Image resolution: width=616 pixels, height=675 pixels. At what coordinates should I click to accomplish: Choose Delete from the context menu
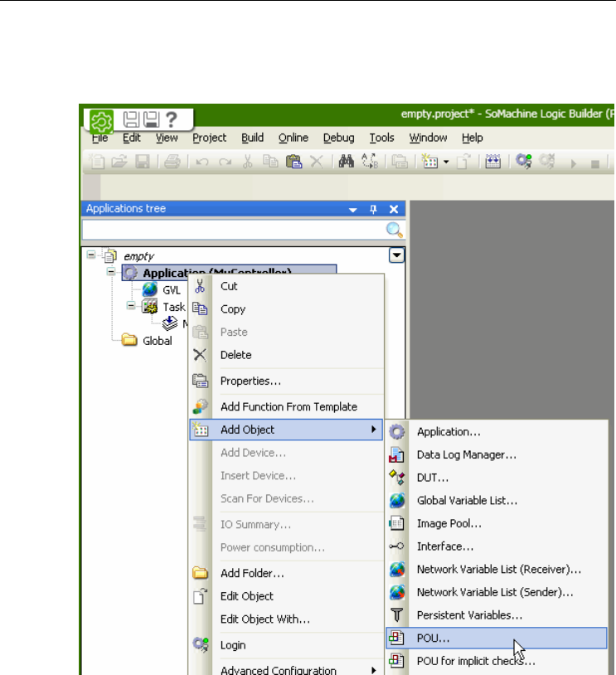pos(286,355)
